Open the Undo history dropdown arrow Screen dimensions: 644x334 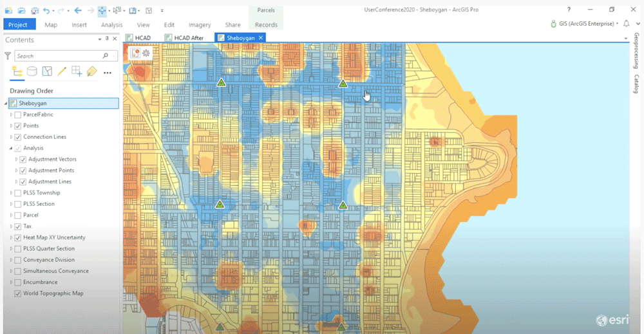point(53,11)
